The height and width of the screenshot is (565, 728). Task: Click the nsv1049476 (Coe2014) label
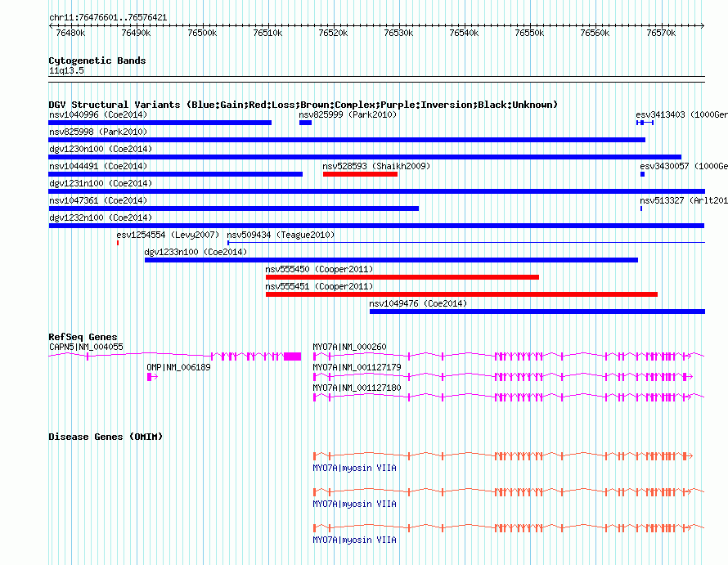(418, 303)
